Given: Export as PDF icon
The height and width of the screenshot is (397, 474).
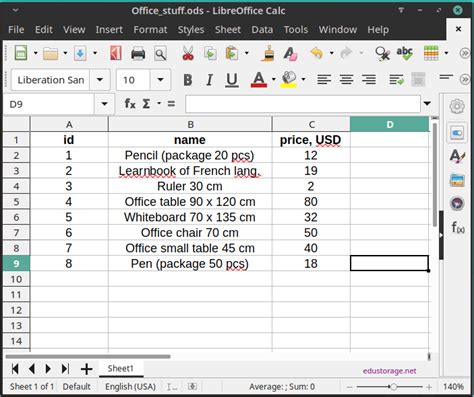Looking at the screenshot, I should click(116, 53).
